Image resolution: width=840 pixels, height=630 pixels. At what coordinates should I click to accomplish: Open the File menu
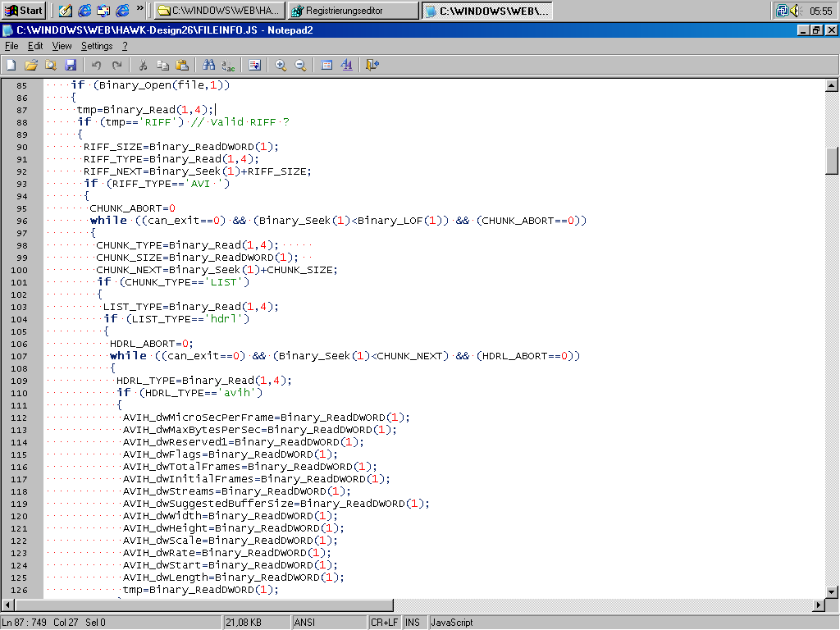pos(11,46)
